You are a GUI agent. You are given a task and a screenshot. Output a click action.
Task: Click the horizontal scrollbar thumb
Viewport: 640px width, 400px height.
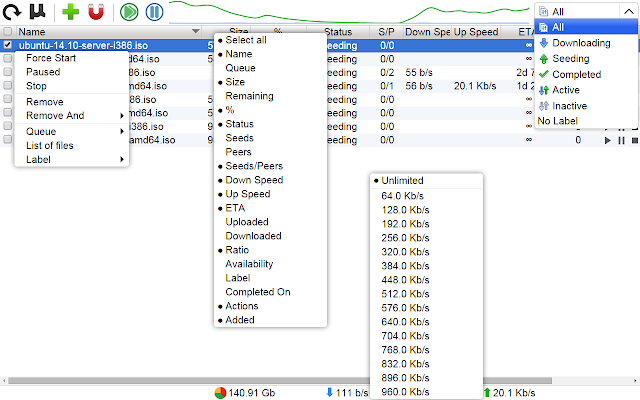(280, 381)
